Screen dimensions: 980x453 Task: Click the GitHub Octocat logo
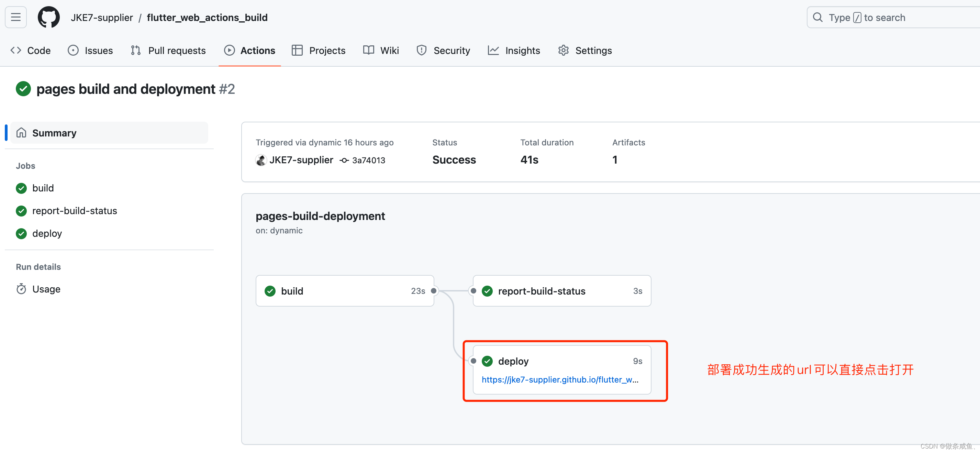49,17
